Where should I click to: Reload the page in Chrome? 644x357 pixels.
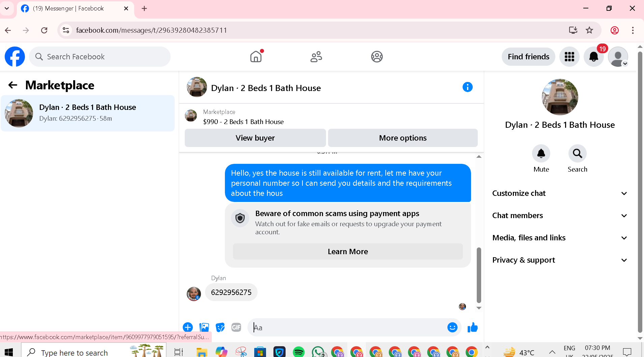click(x=44, y=30)
